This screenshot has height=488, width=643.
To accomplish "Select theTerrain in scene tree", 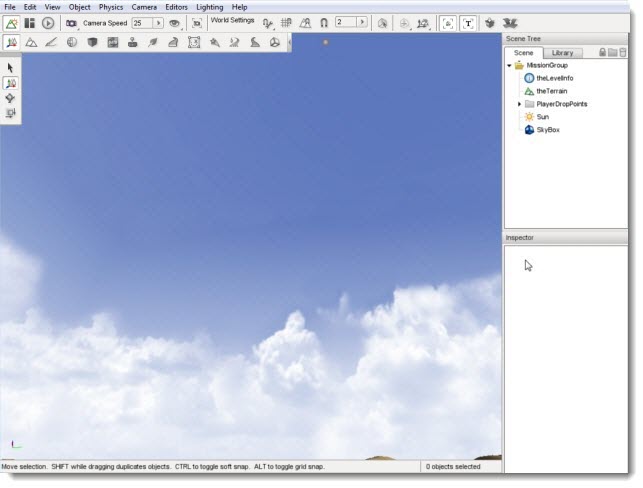I will coord(552,91).
